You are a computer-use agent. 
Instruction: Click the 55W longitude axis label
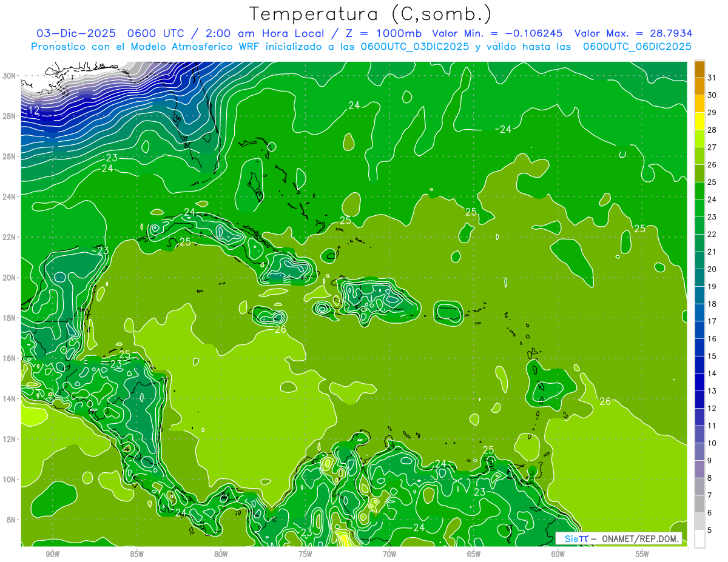tap(642, 555)
